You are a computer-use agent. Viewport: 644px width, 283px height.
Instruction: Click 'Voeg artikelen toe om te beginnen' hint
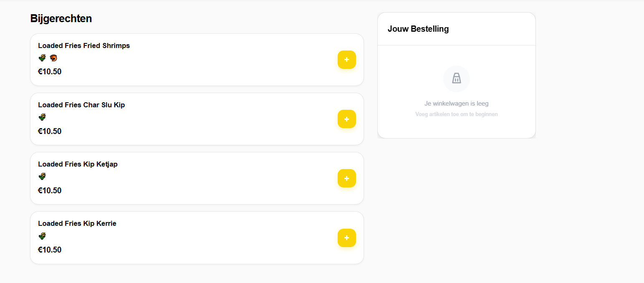tap(456, 114)
